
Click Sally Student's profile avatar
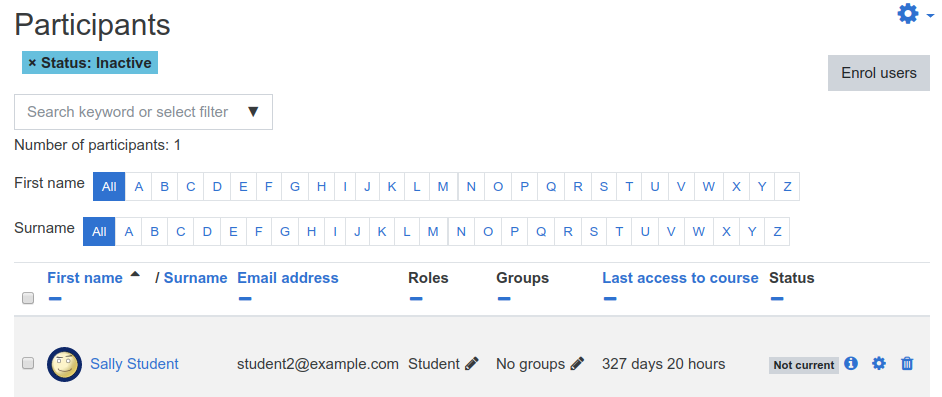[64, 364]
